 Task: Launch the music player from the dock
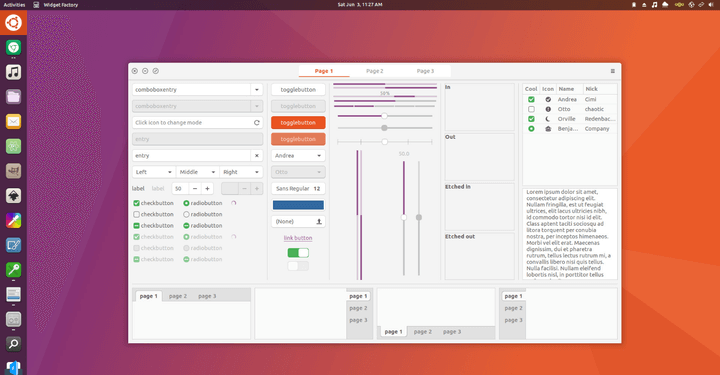click(x=13, y=72)
